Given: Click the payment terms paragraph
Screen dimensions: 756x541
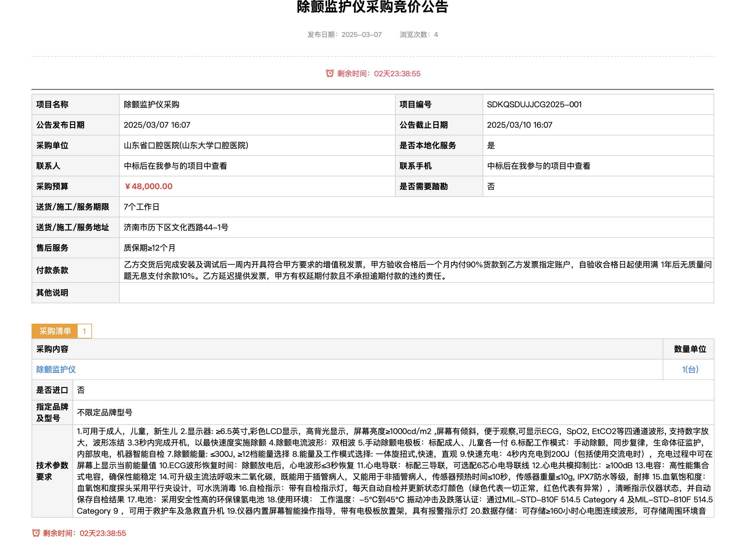Looking at the screenshot, I should coord(418,270).
